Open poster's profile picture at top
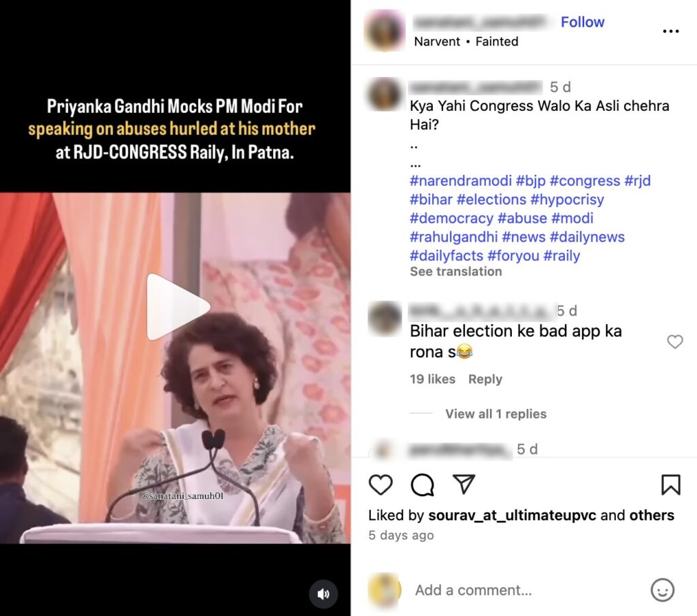The width and height of the screenshot is (697, 616). (x=385, y=31)
